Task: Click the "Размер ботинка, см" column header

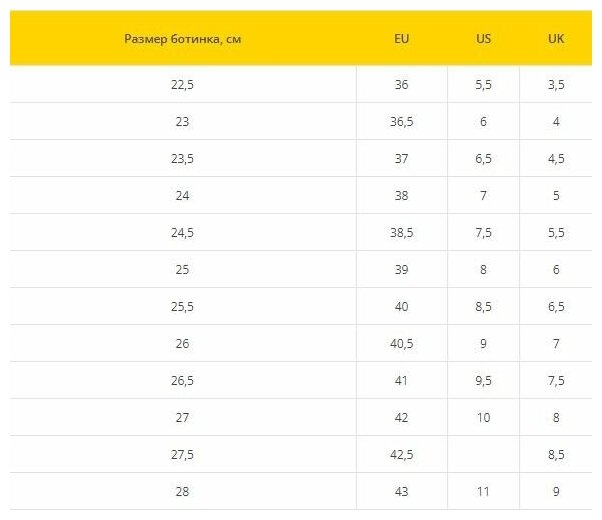Action: (182, 39)
